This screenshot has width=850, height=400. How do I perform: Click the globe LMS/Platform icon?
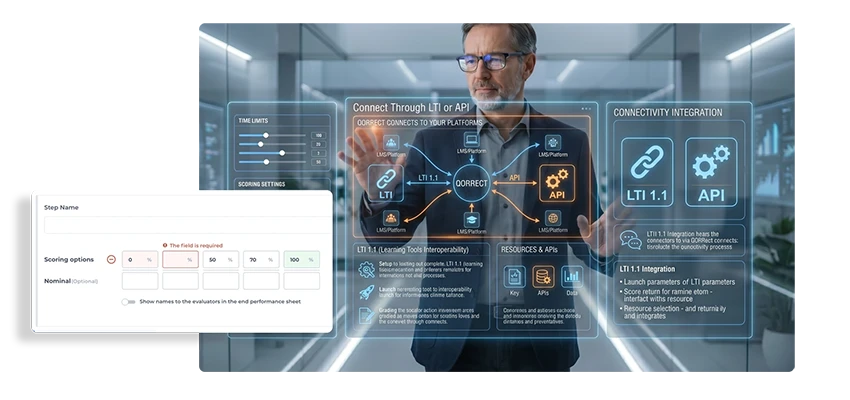point(553,218)
